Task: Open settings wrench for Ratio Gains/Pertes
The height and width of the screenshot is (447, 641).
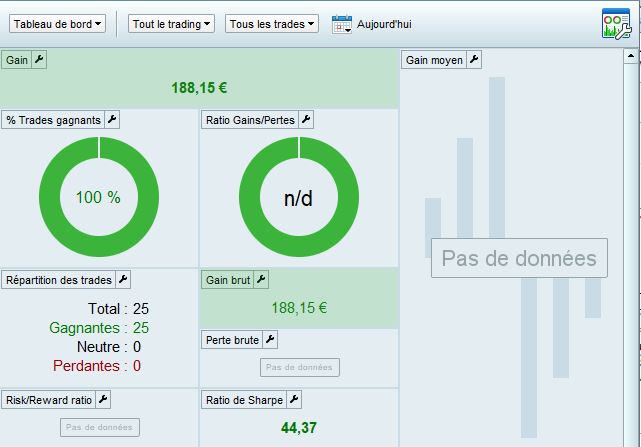Action: point(306,120)
